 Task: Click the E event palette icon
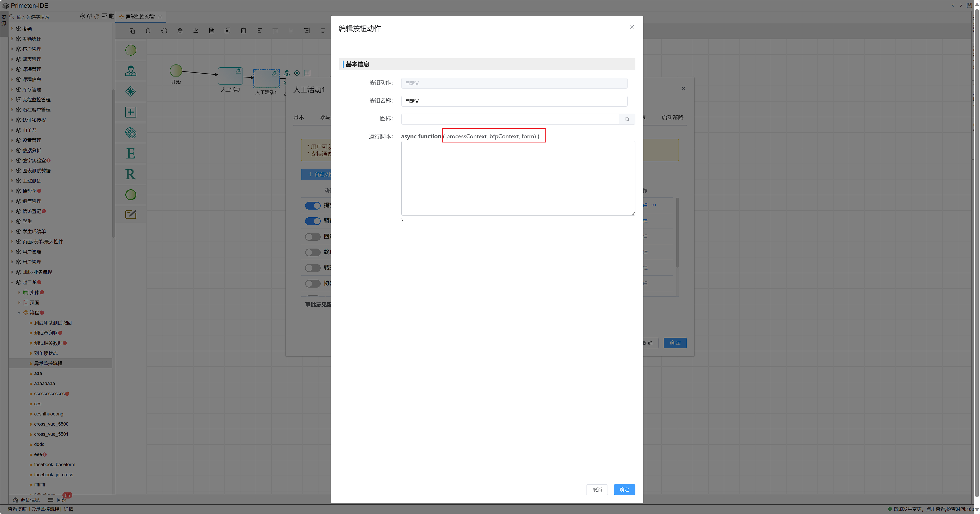pyautogui.click(x=131, y=154)
